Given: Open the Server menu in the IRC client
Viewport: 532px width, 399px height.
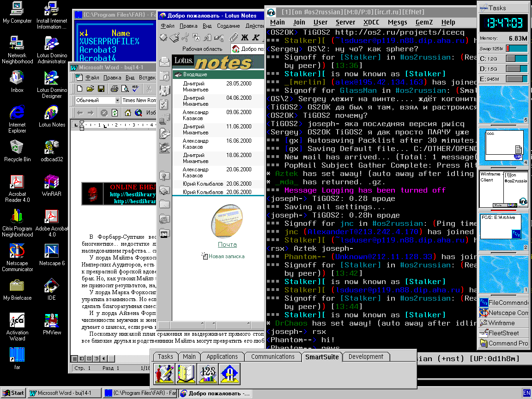Looking at the screenshot, I should pyautogui.click(x=345, y=22).
